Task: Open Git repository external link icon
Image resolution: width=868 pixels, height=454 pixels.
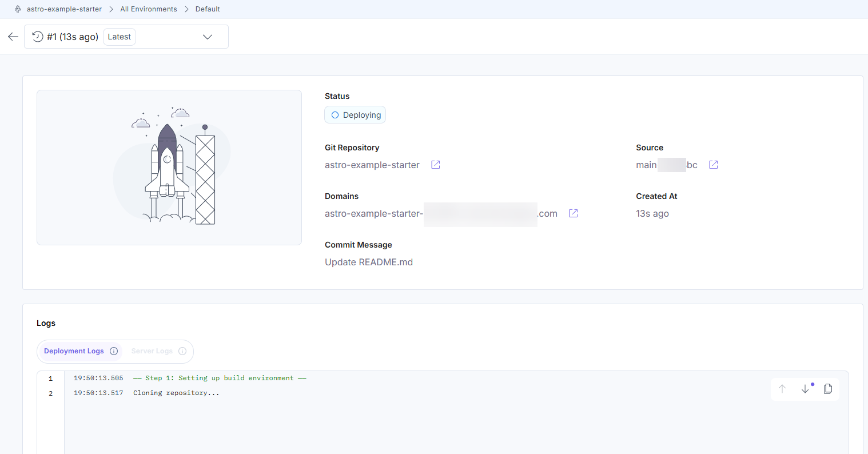Action: (436, 165)
